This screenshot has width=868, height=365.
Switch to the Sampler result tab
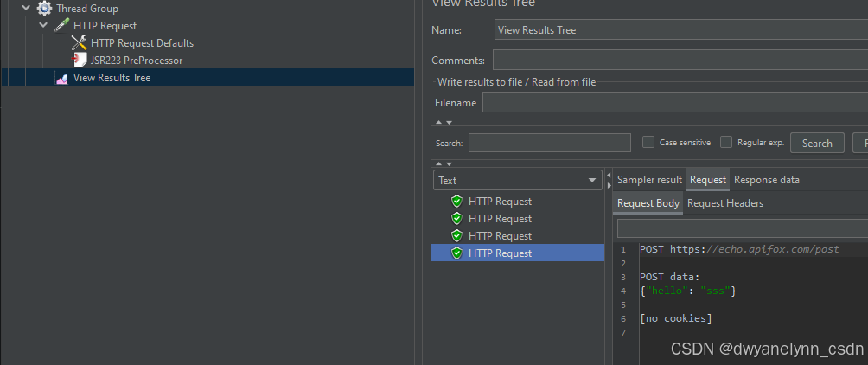(649, 179)
